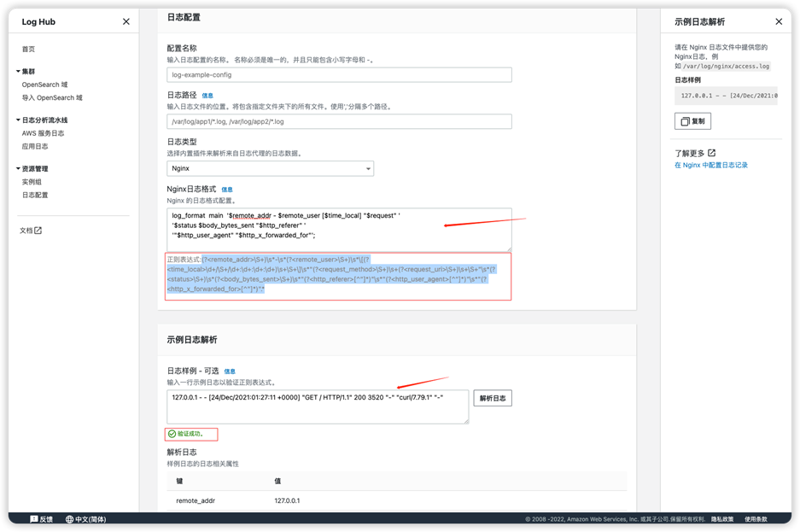Click the /var/log/nginx/access.log example path

[x=726, y=67]
